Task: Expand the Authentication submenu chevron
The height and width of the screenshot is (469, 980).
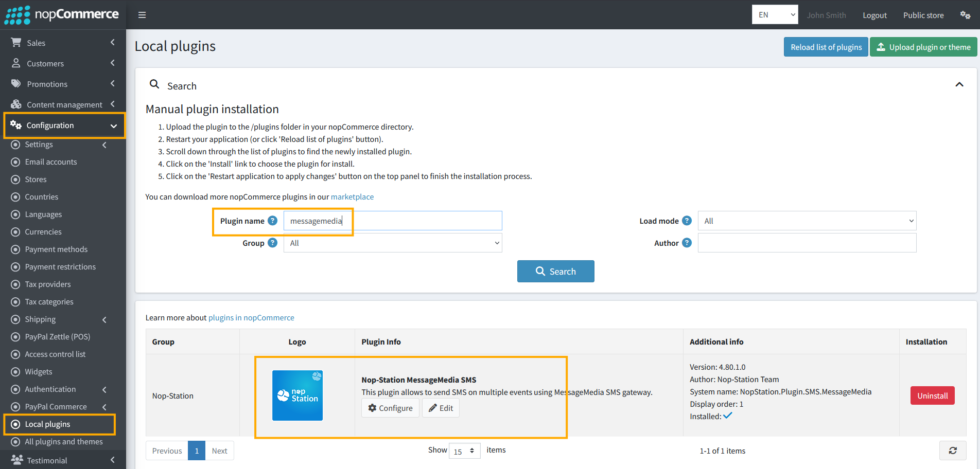Action: point(104,390)
